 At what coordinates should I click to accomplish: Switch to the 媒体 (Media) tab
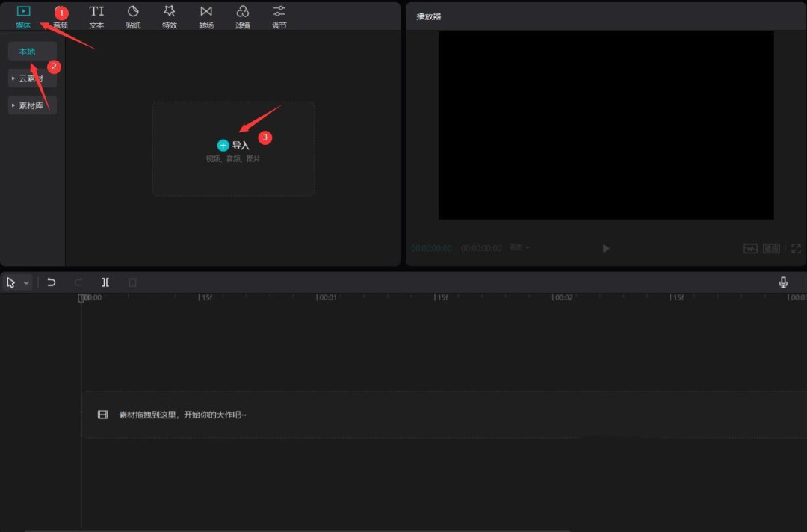[x=23, y=16]
